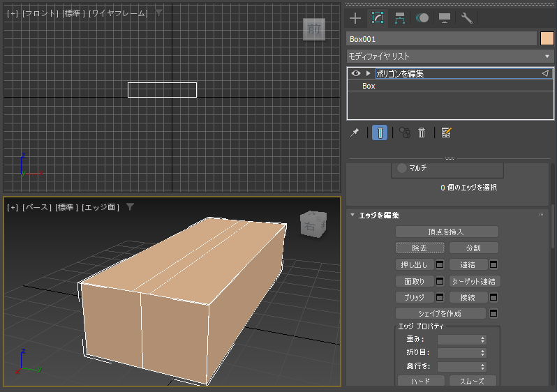The image size is (557, 392).
Task: Open the Motion panel tab
Action: click(x=422, y=18)
